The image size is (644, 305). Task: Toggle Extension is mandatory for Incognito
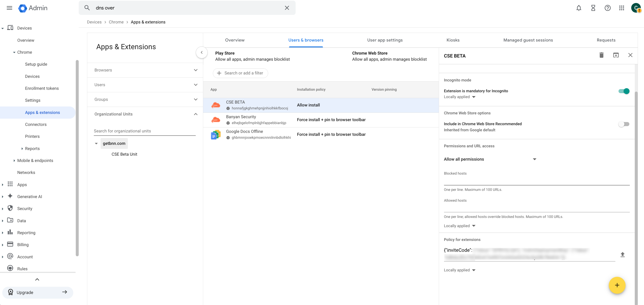623,91
